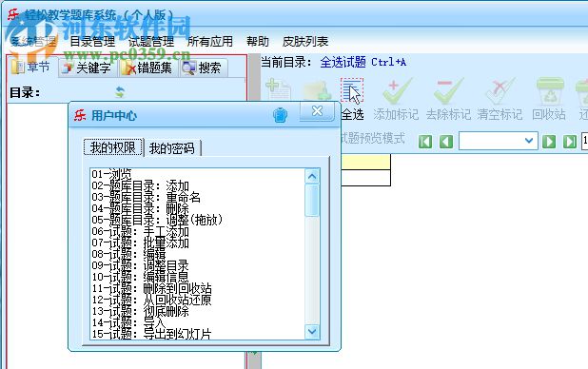
Task: Select permission row 04-题库目录：删除
Action: click(x=198, y=208)
